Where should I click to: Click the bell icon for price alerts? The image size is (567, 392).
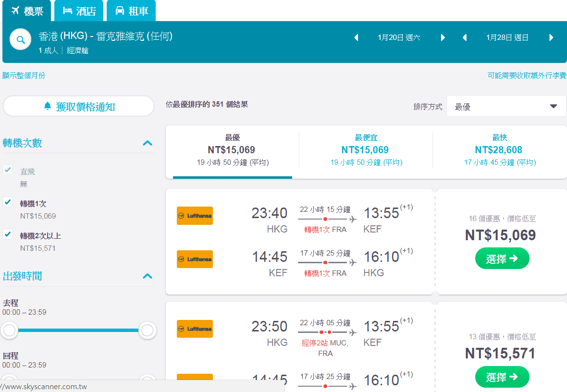point(48,106)
